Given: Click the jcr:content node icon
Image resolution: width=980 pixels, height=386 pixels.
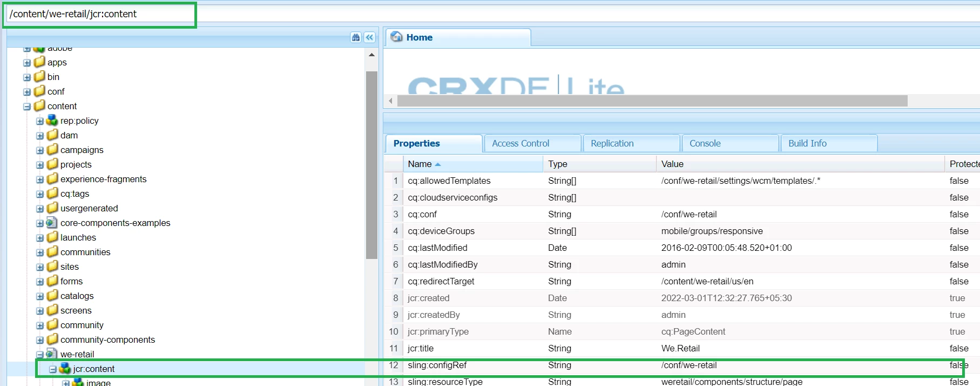Looking at the screenshot, I should coord(65,368).
